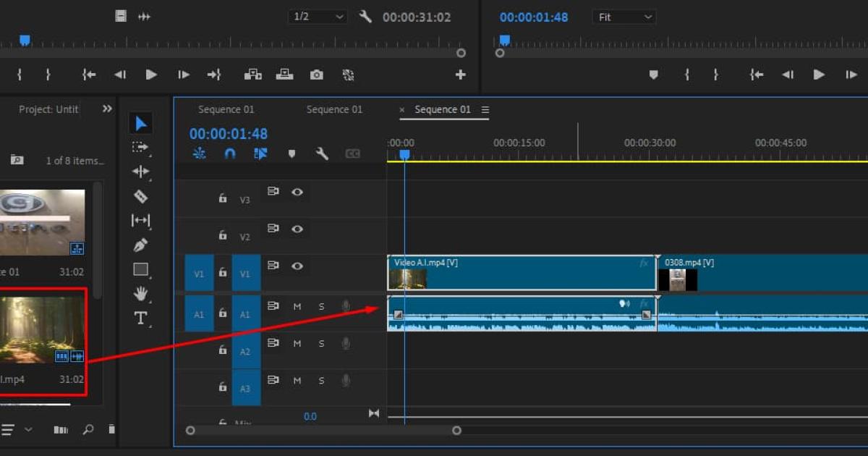The width and height of the screenshot is (868, 456).
Task: Open the Fit zoom level dropdown
Action: [624, 17]
